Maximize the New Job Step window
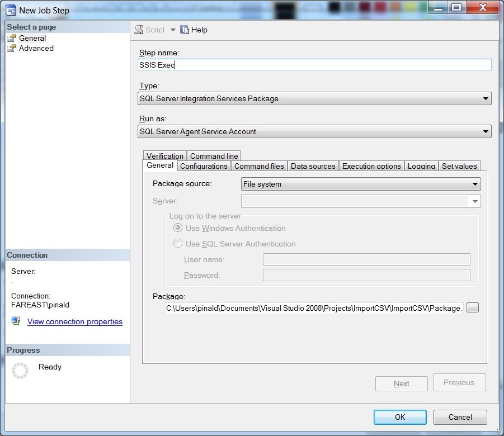The width and height of the screenshot is (504, 436). [456, 8]
